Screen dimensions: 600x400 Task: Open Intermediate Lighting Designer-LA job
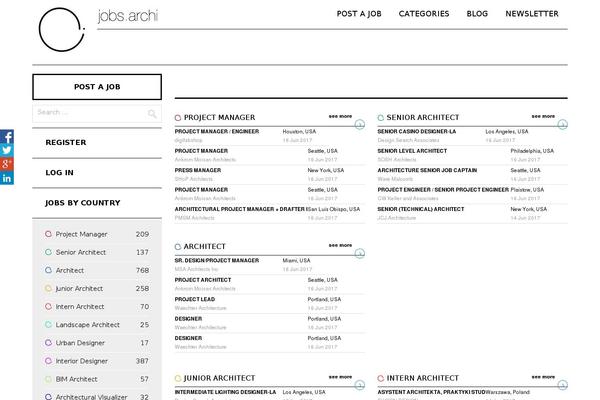pos(225,392)
